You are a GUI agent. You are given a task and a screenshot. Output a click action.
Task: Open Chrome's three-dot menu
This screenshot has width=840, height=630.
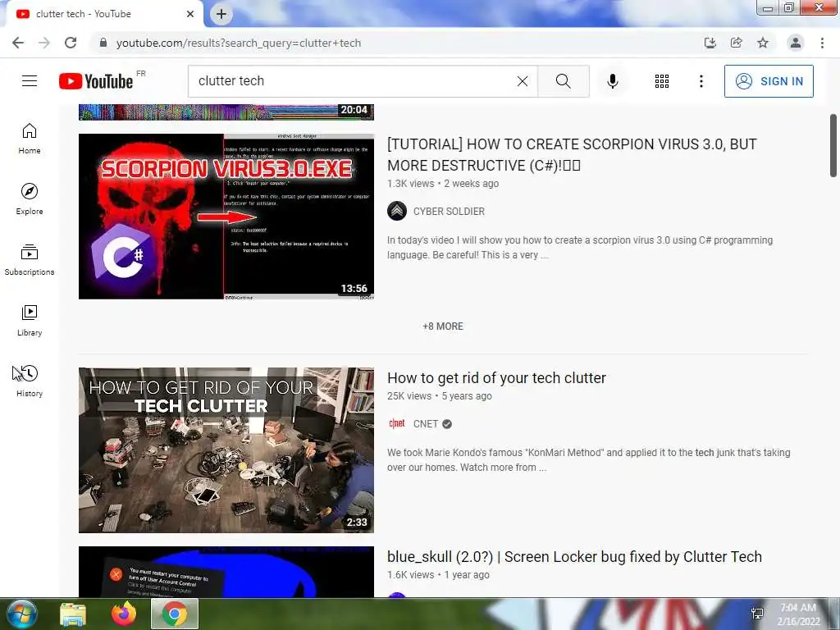(822, 43)
